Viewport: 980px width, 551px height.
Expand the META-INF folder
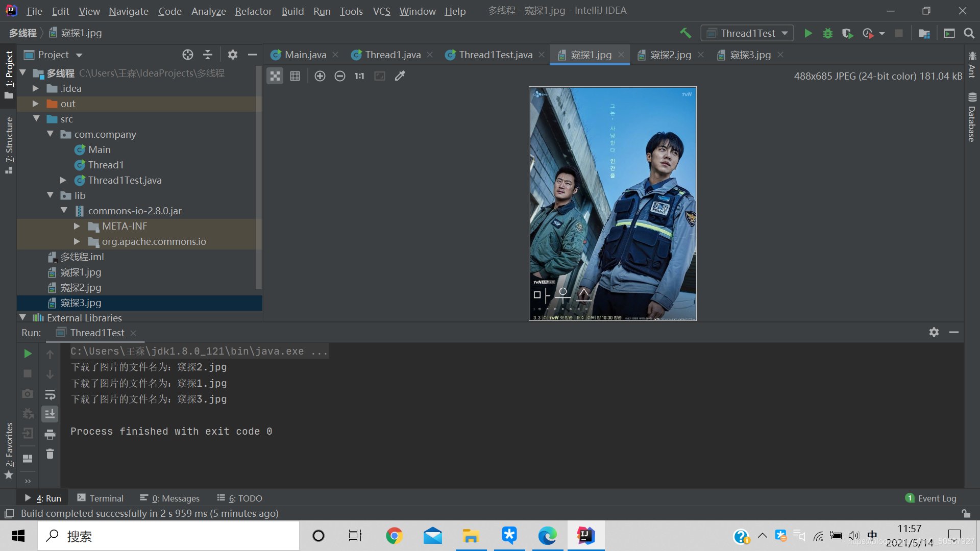click(x=77, y=226)
